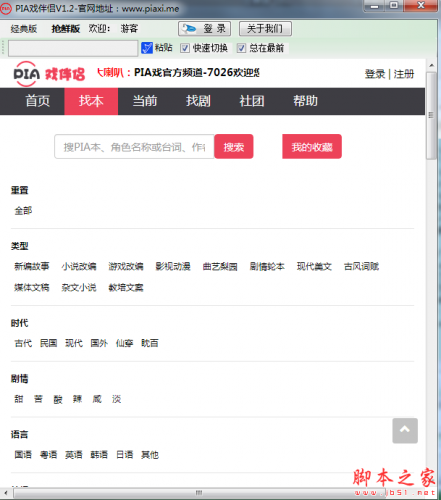Select language 国语
Screen dimensions: 441x500
click(x=23, y=454)
